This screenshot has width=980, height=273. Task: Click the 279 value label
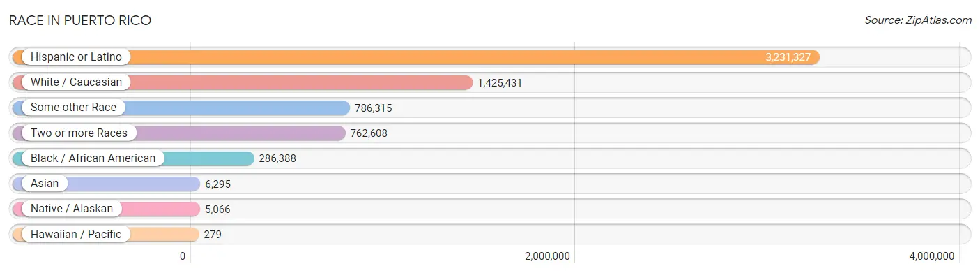point(213,235)
